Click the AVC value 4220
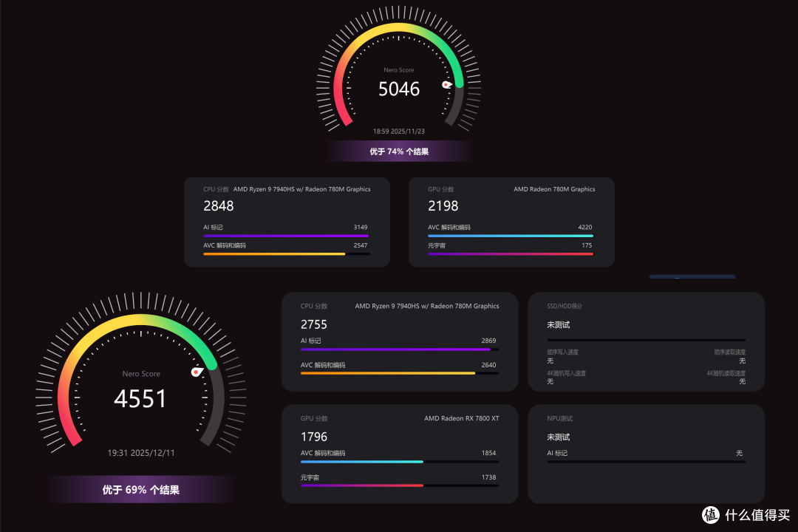This screenshot has width=798, height=532. tap(584, 227)
